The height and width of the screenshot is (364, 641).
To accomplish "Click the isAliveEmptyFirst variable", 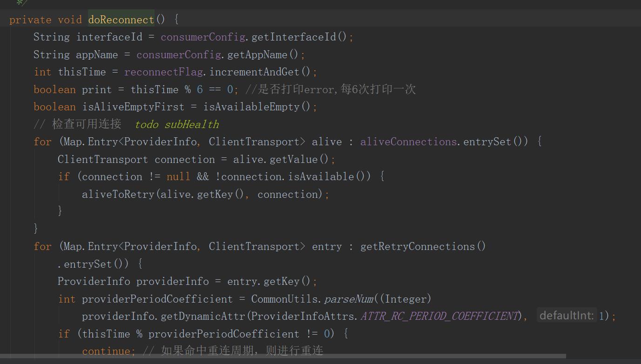I will point(133,107).
